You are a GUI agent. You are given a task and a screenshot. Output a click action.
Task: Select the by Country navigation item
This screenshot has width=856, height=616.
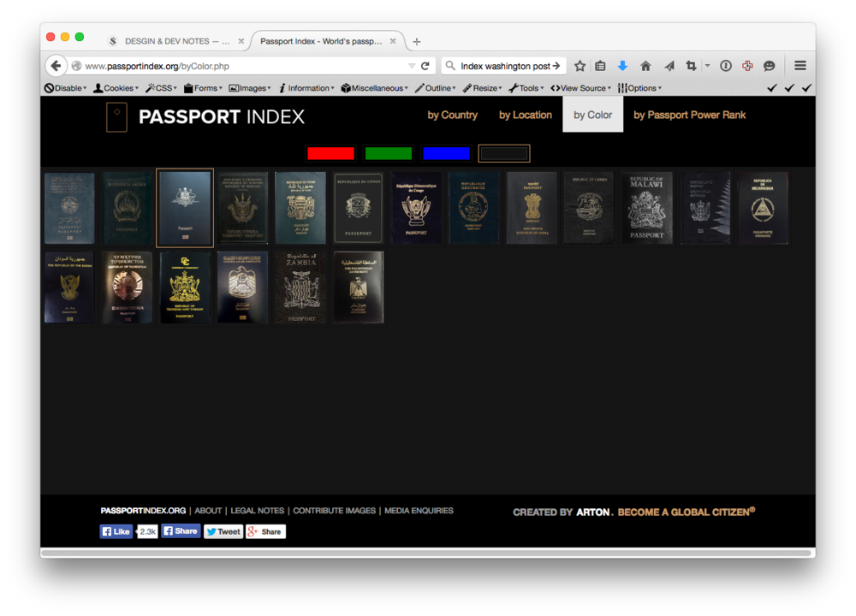pos(452,115)
